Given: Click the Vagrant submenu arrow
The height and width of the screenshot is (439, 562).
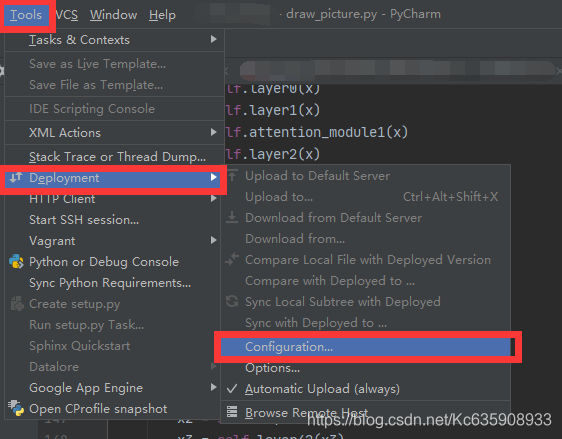Looking at the screenshot, I should point(214,240).
